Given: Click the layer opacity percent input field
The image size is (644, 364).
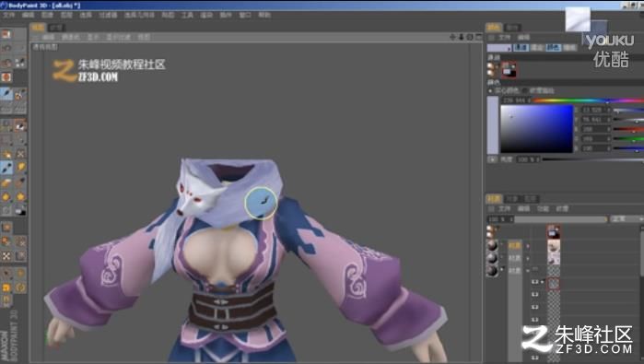Looking at the screenshot, I should click(500, 219).
